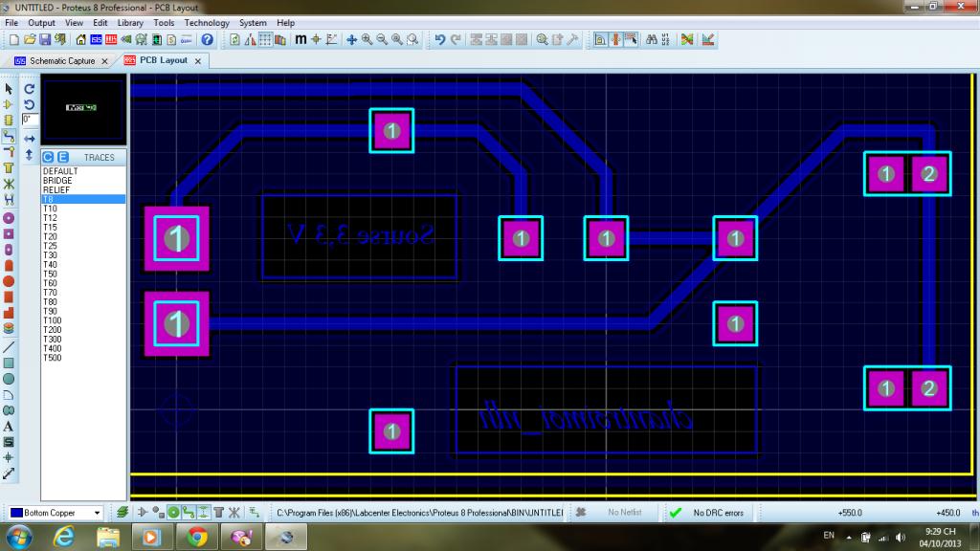This screenshot has height=551, width=980.
Task: Select the 2D text 'A' tool
Action: 9,427
